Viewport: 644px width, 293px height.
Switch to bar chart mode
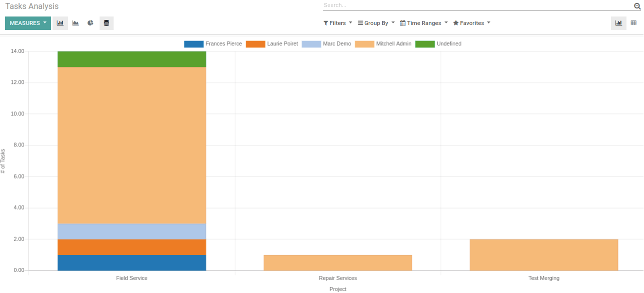point(60,23)
